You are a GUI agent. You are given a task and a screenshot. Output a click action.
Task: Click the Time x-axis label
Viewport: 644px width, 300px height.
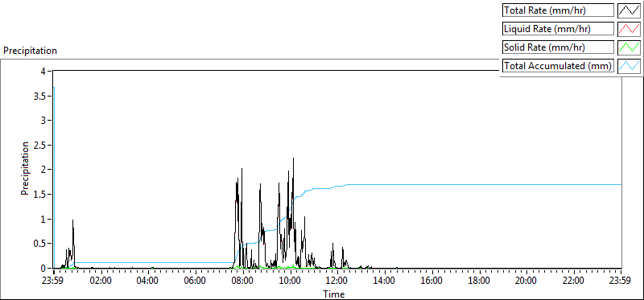(x=333, y=294)
